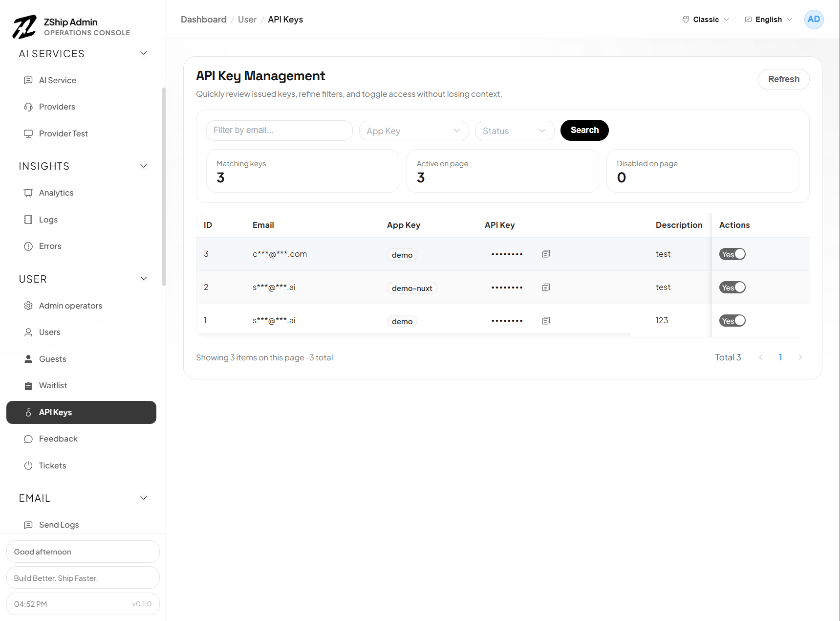Click the Refresh button
The width and height of the screenshot is (840, 621).
pyautogui.click(x=783, y=79)
